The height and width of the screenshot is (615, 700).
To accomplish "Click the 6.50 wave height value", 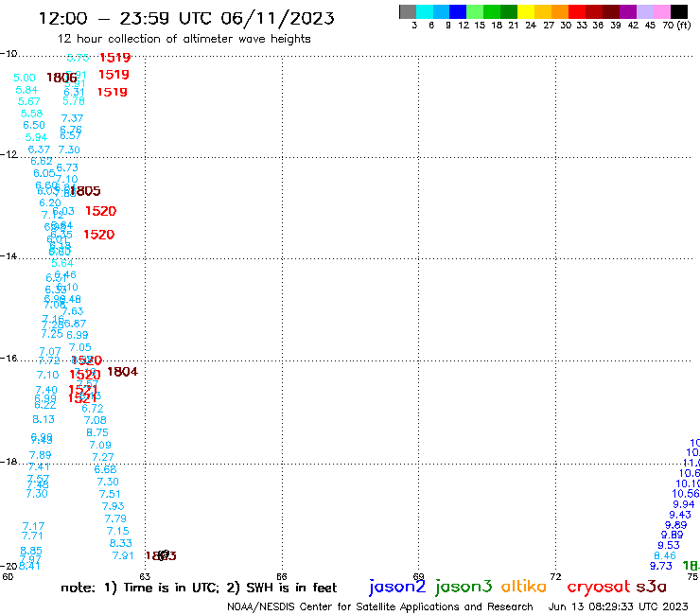I will [x=34, y=125].
